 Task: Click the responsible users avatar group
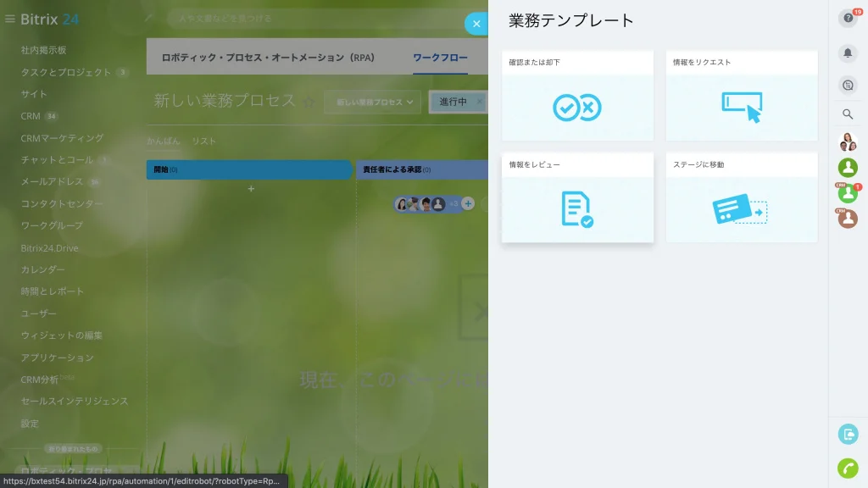(x=427, y=204)
